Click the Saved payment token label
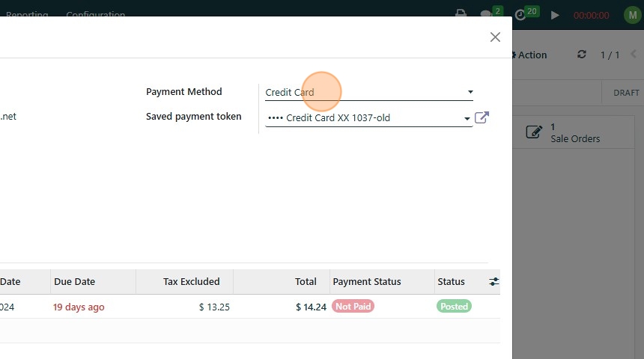The height and width of the screenshot is (359, 644). [x=193, y=117]
